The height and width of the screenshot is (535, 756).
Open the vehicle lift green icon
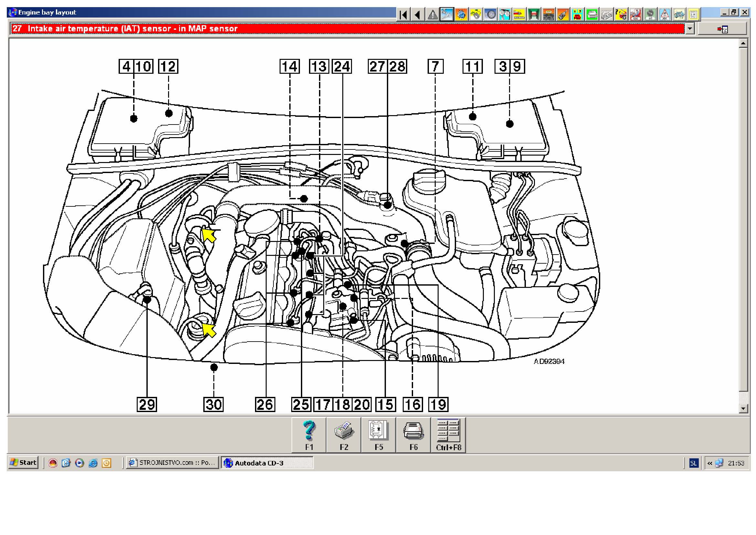pos(534,15)
